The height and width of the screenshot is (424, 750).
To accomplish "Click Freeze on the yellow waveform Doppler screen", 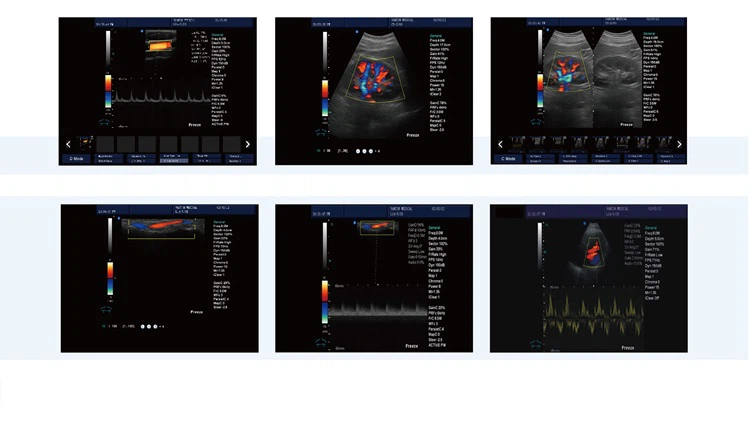I will point(627,346).
